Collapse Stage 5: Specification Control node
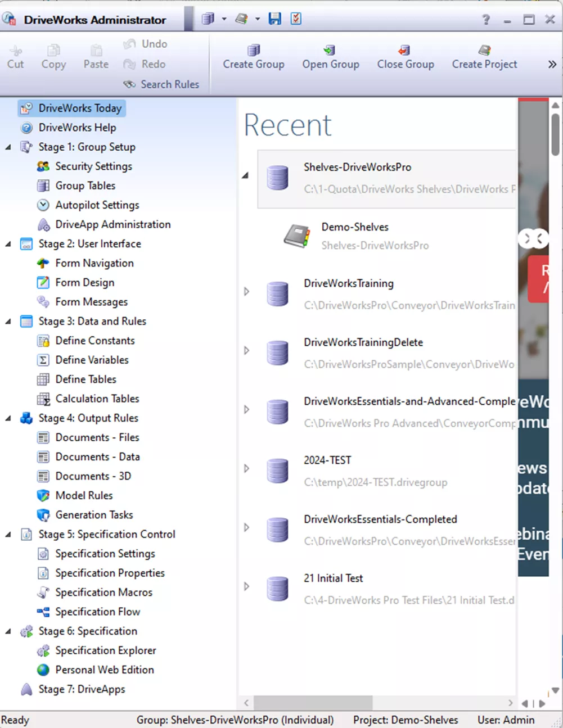This screenshot has height=728, width=563. tap(8, 535)
